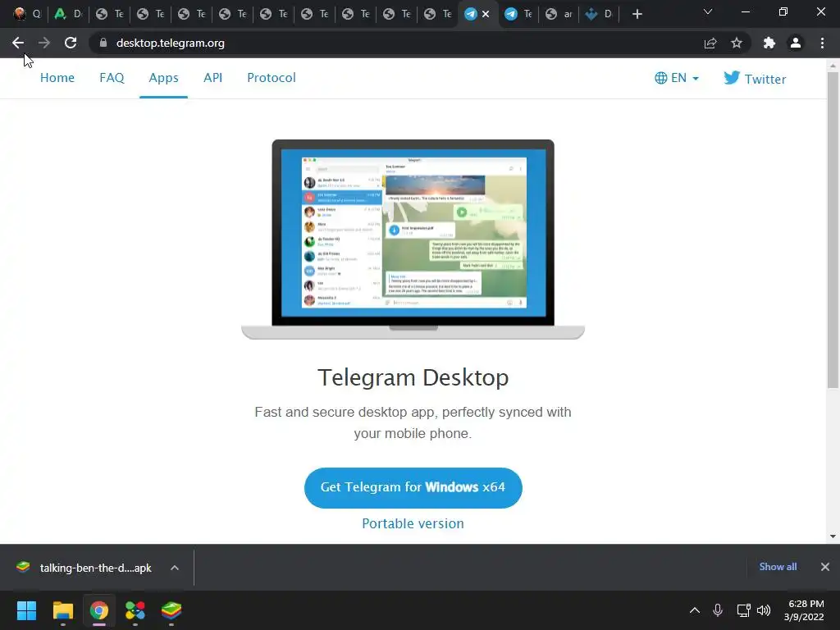Bookmark this page with the star icon
Image resolution: width=840 pixels, height=630 pixels.
737,43
